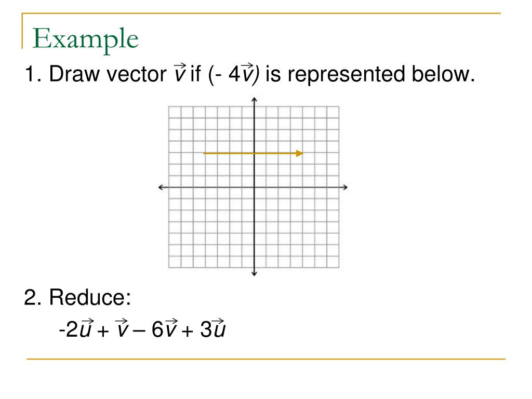The height and width of the screenshot is (399, 532).
Task: Click the tail of the orange vector
Action: pyautogui.click(x=204, y=153)
